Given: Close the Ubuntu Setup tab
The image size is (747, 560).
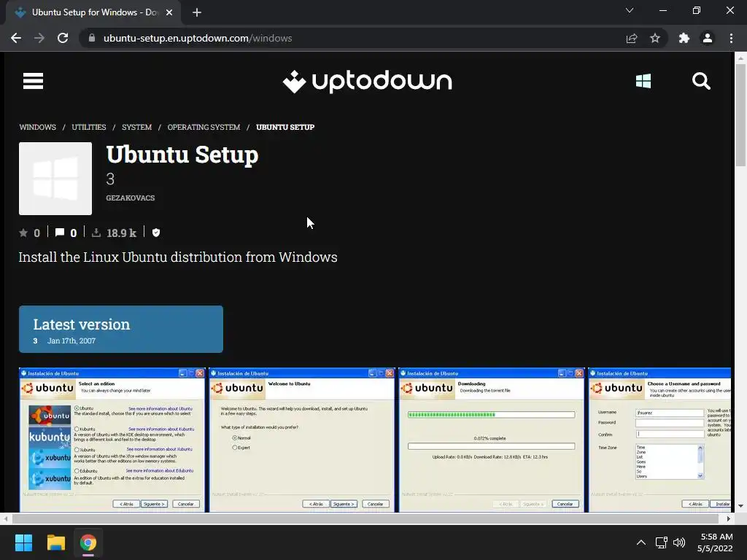Looking at the screenshot, I should [169, 12].
